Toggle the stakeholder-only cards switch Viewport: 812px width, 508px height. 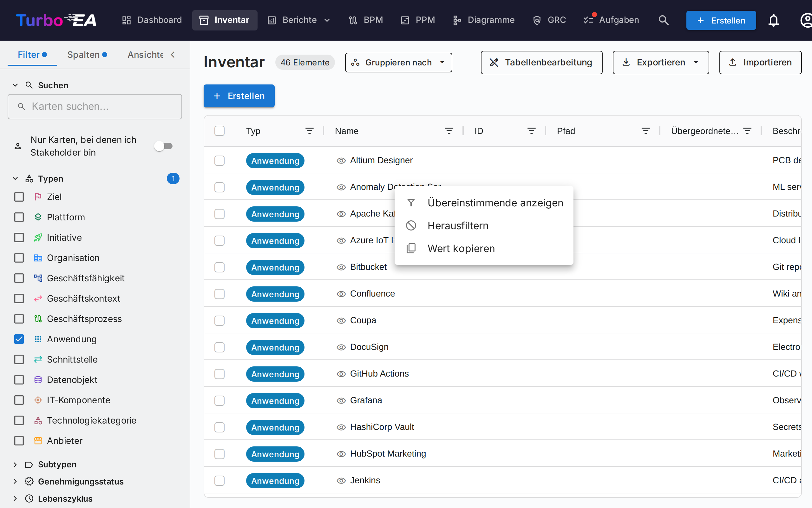point(163,146)
